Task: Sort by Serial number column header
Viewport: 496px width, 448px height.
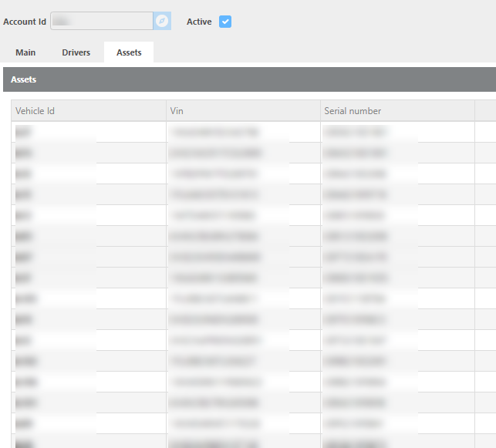Action: click(x=397, y=111)
